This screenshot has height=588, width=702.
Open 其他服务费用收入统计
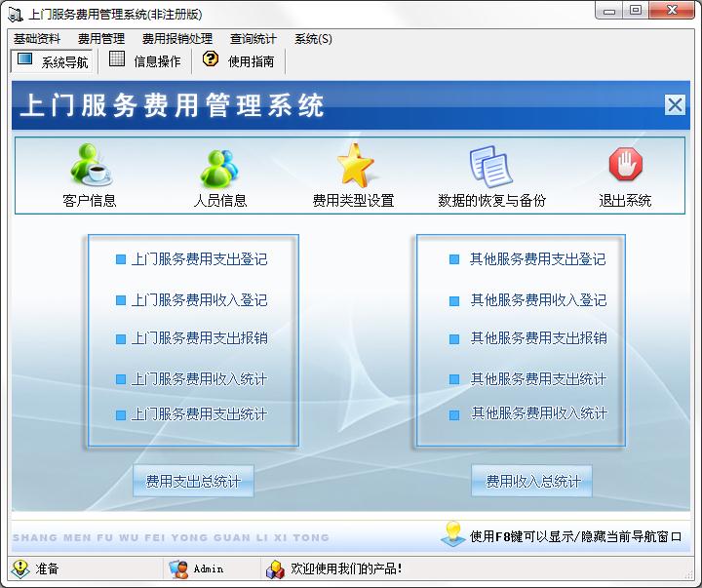click(x=539, y=412)
